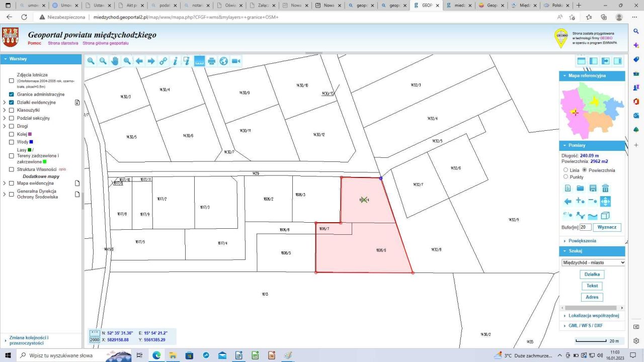The image size is (644, 362).
Task: Open measurement file folder icon
Action: point(580,188)
